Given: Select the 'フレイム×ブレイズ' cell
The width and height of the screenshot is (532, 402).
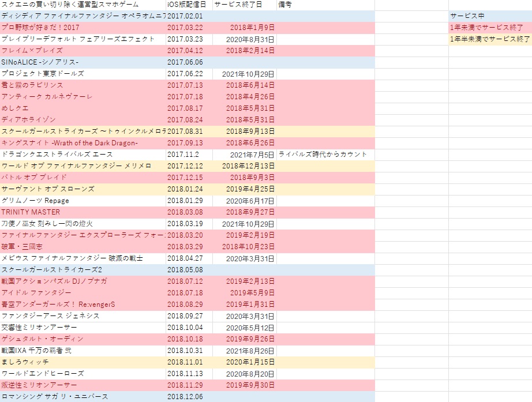Looking at the screenshot, I should point(83,51).
